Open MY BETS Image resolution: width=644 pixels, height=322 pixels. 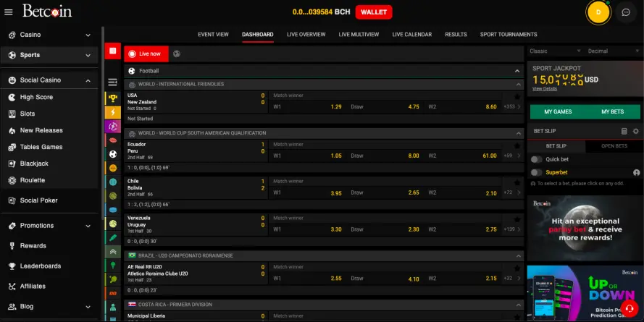point(612,111)
